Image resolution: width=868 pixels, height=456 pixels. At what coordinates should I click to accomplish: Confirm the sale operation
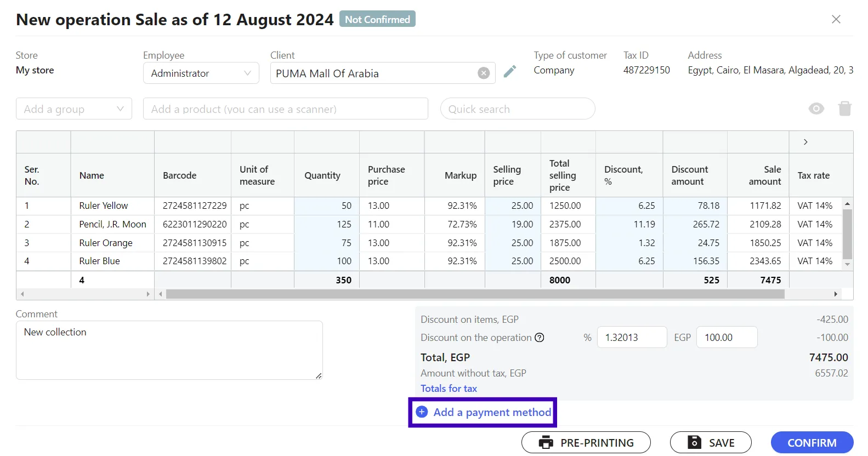pos(812,442)
